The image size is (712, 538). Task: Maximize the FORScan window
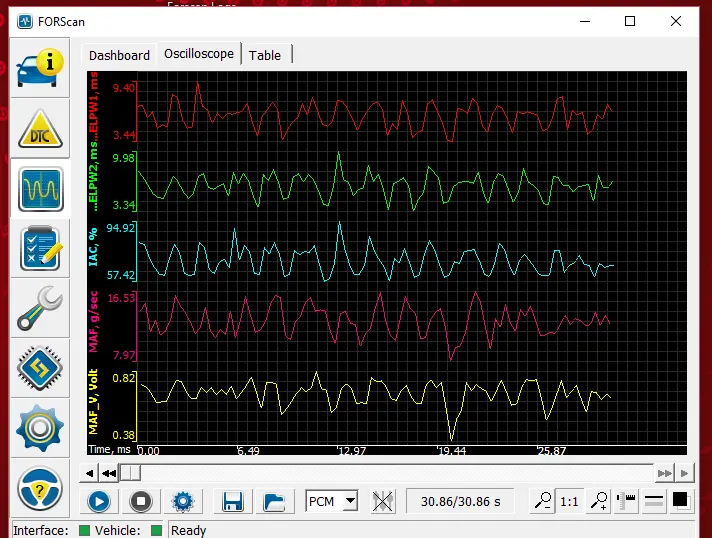click(630, 21)
